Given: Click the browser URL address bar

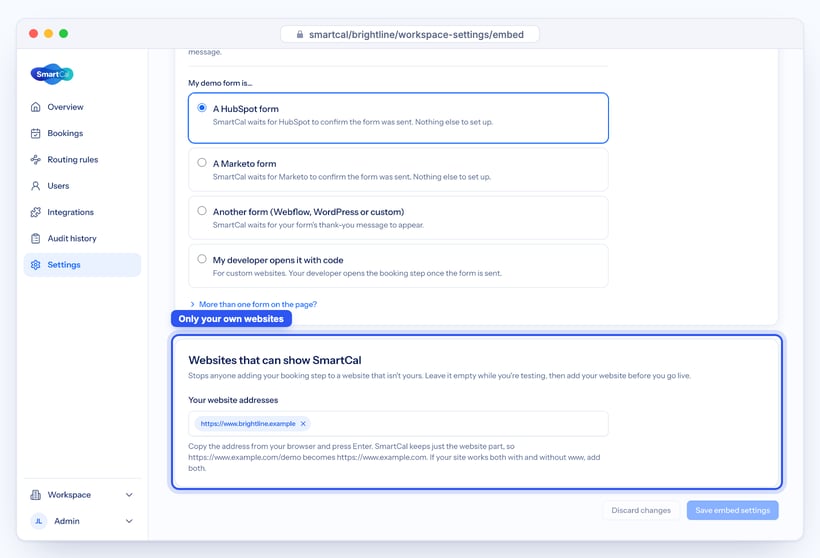Looking at the screenshot, I should (x=410, y=35).
